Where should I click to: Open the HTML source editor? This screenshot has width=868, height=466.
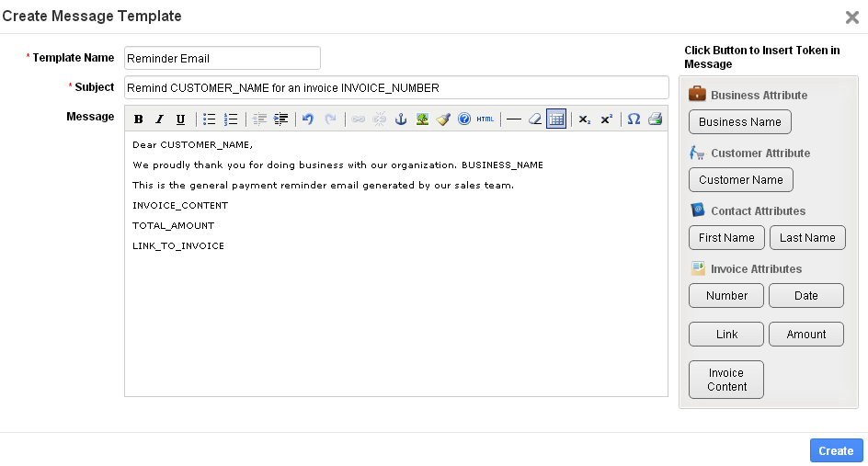point(485,119)
